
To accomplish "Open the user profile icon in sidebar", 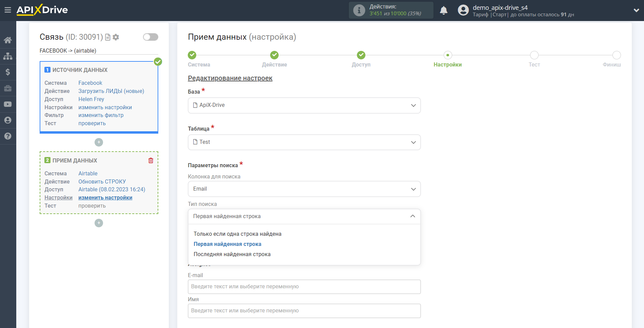I will [8, 120].
